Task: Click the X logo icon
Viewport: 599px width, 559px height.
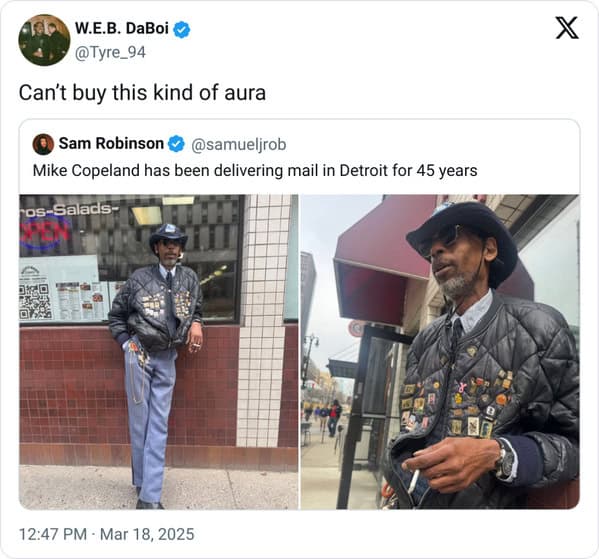Action: tap(567, 28)
